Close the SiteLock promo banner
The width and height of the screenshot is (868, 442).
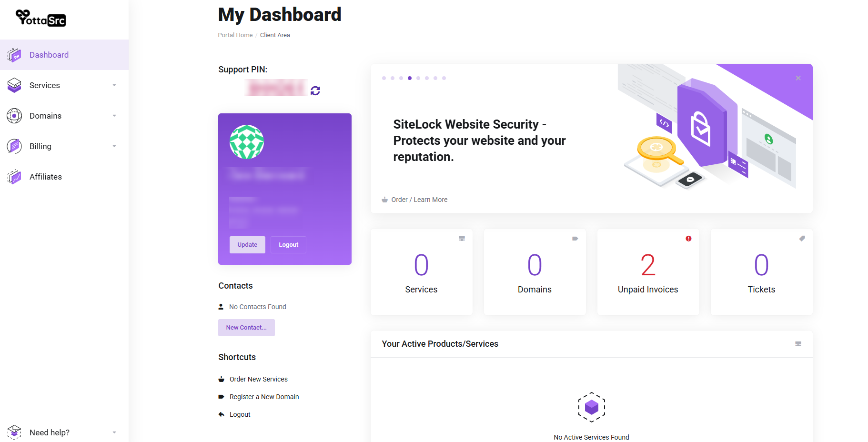point(798,78)
